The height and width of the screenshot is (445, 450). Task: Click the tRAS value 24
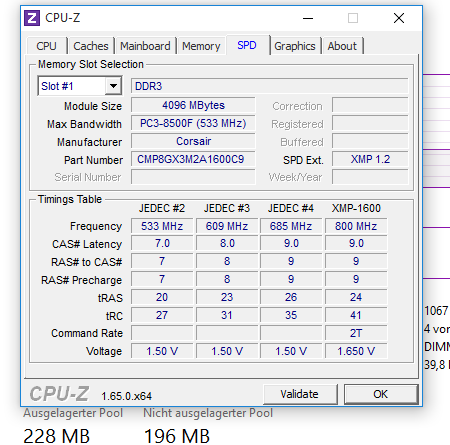pyautogui.click(x=356, y=297)
